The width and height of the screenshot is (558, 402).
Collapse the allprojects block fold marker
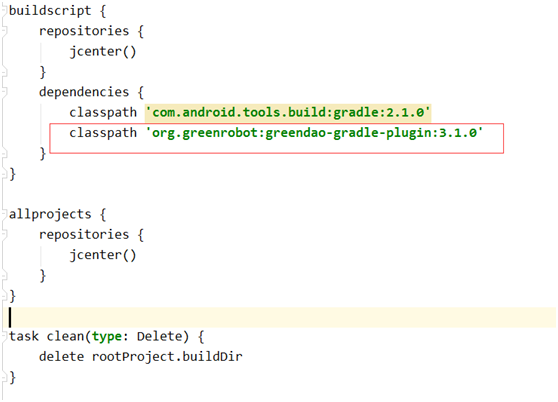[x=4, y=214]
